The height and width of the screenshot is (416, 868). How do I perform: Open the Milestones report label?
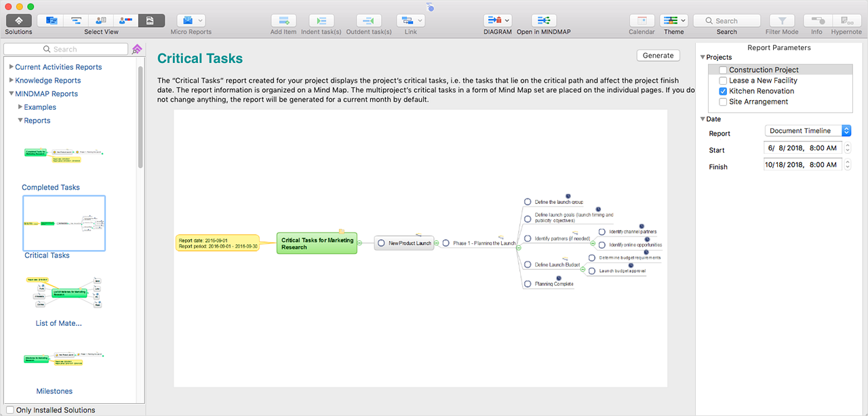click(54, 391)
